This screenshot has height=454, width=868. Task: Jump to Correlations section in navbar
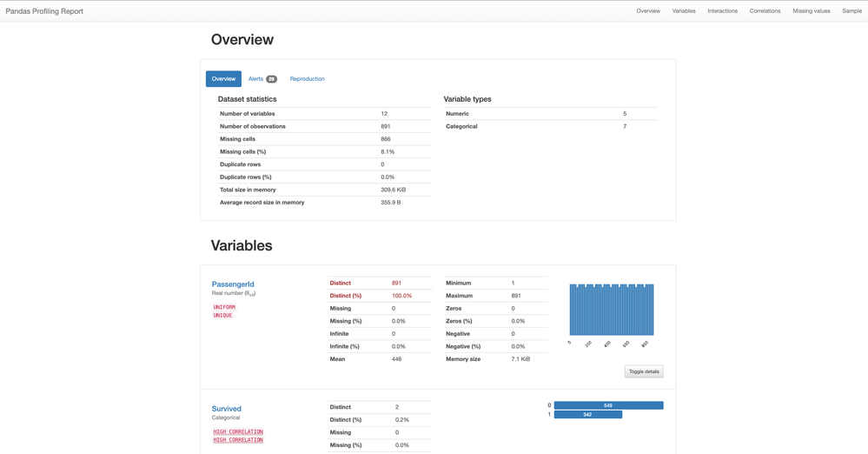point(765,11)
